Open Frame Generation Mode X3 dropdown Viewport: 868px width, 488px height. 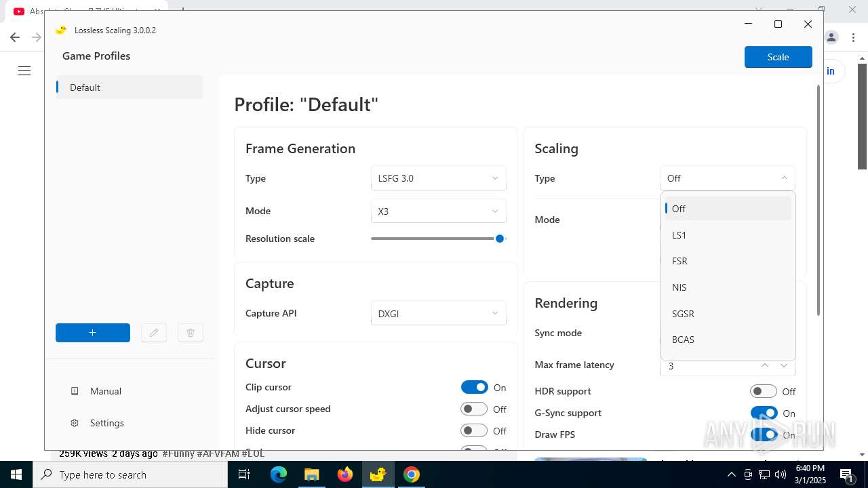(x=439, y=211)
